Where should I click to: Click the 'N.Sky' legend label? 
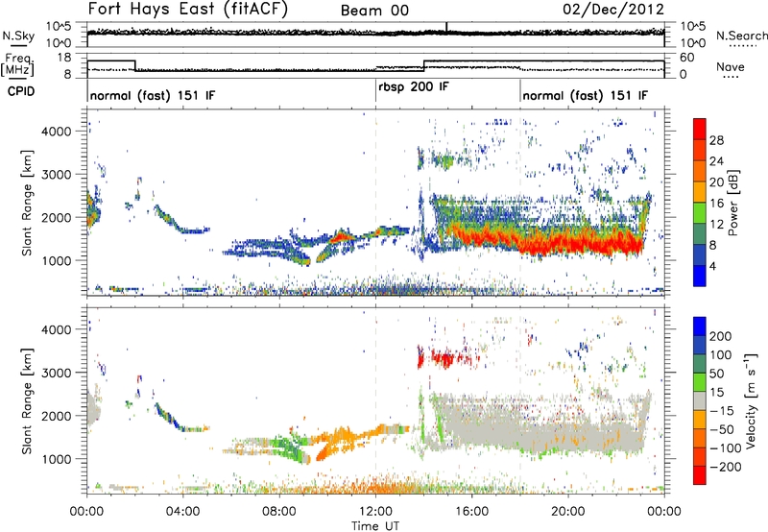pos(18,36)
